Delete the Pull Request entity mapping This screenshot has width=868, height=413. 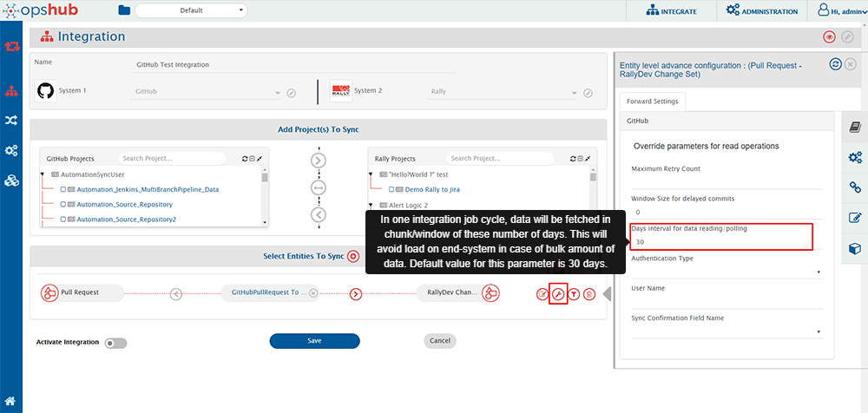(589, 294)
